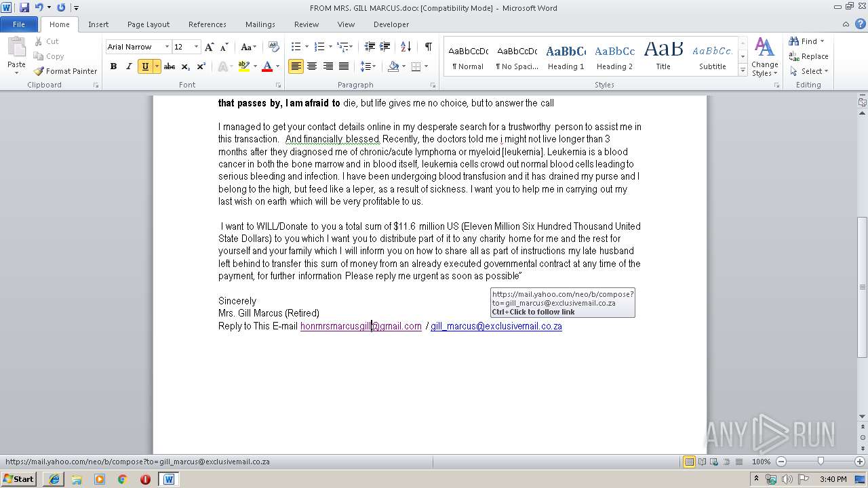This screenshot has width=868, height=488.
Task: Click Shrink Font icon
Action: point(224,47)
